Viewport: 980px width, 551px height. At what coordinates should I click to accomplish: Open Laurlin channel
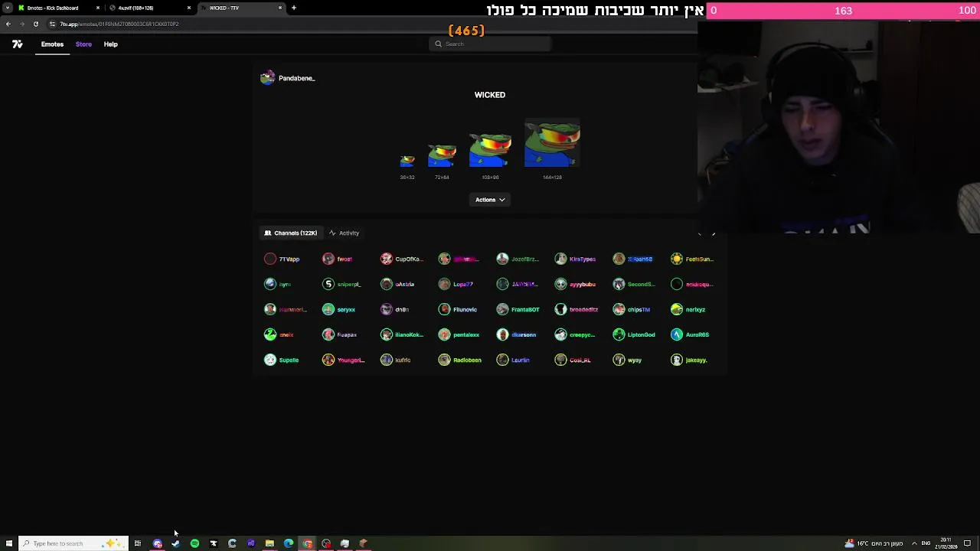514,360
